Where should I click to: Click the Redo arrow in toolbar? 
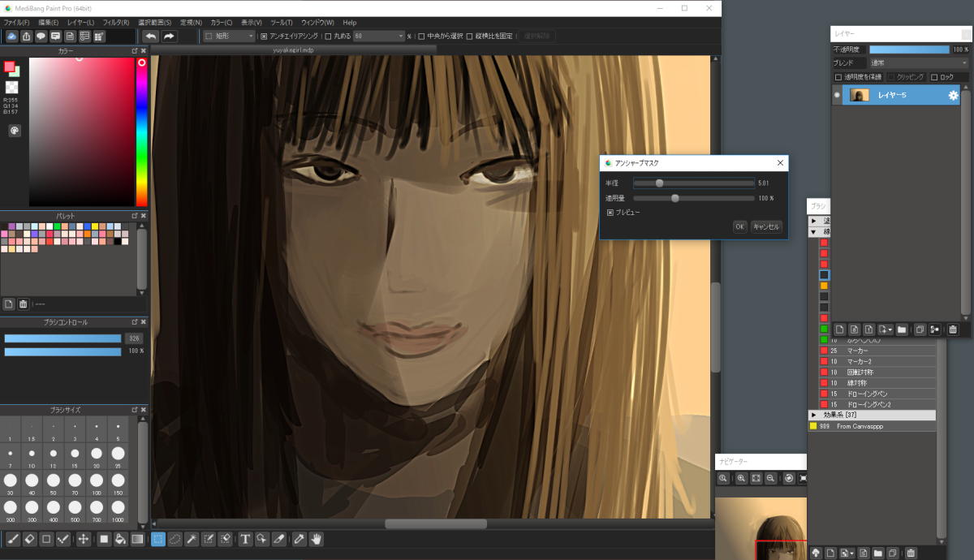[x=169, y=37]
